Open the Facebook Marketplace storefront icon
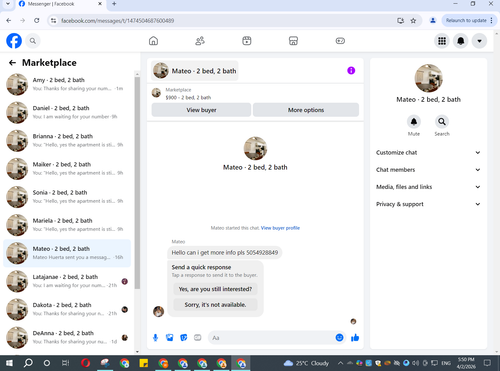The height and width of the screenshot is (371, 500). click(293, 41)
